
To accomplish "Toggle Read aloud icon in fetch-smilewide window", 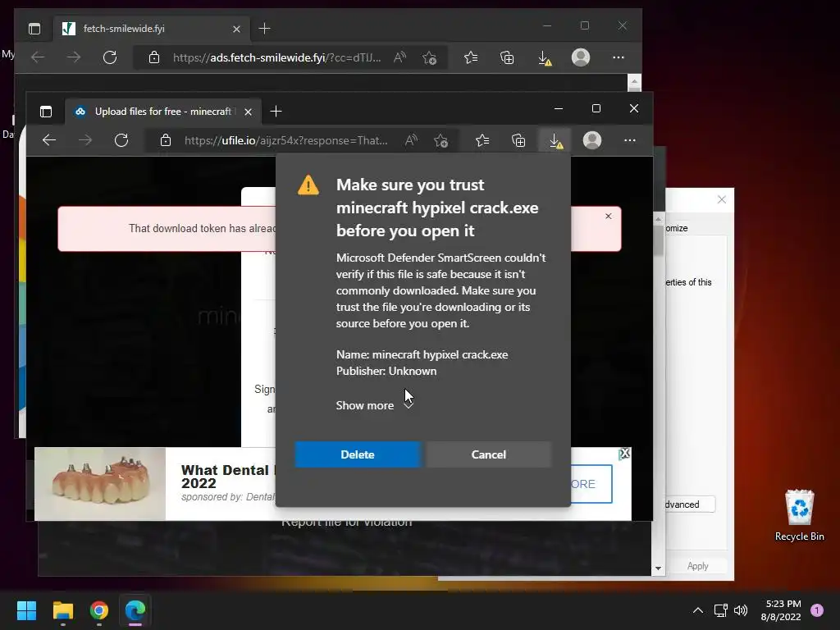I will 399,57.
